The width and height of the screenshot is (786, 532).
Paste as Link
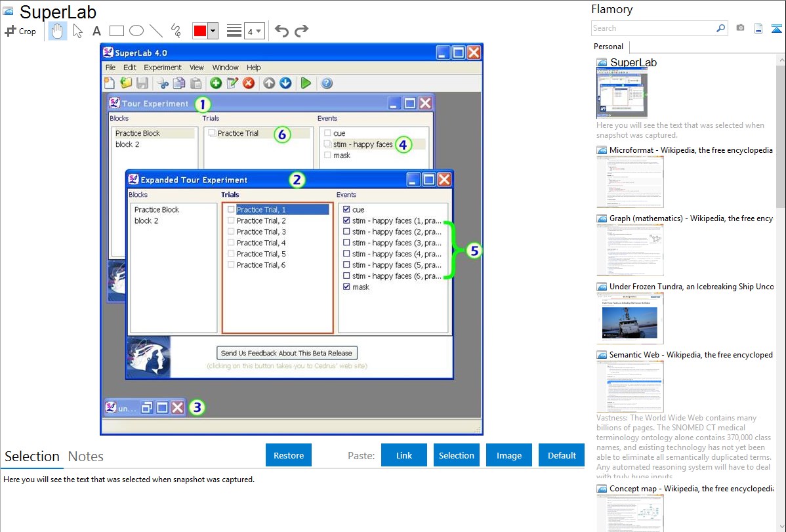(404, 455)
